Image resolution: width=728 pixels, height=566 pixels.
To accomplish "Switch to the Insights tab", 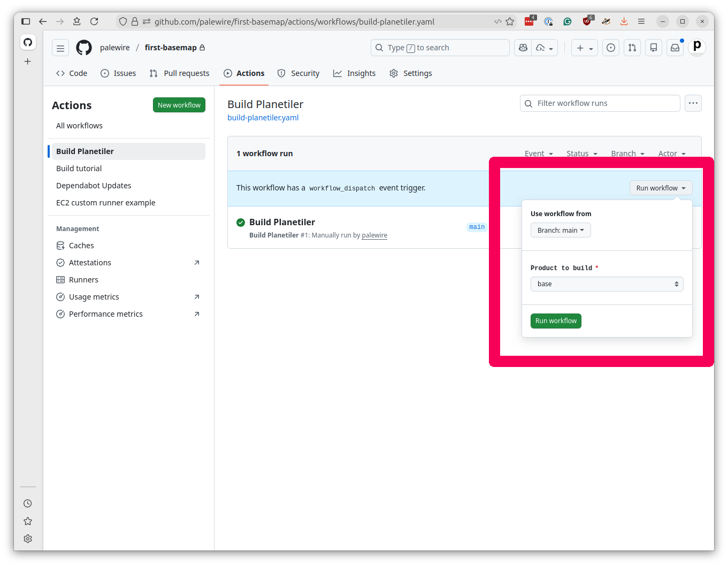I will point(354,73).
